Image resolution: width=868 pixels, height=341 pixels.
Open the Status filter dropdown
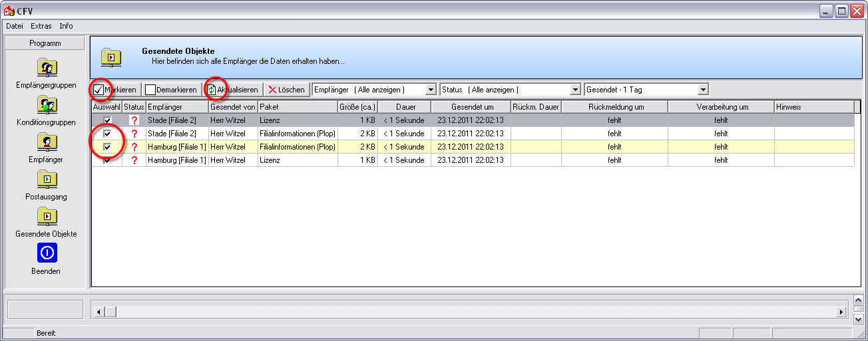pos(575,90)
